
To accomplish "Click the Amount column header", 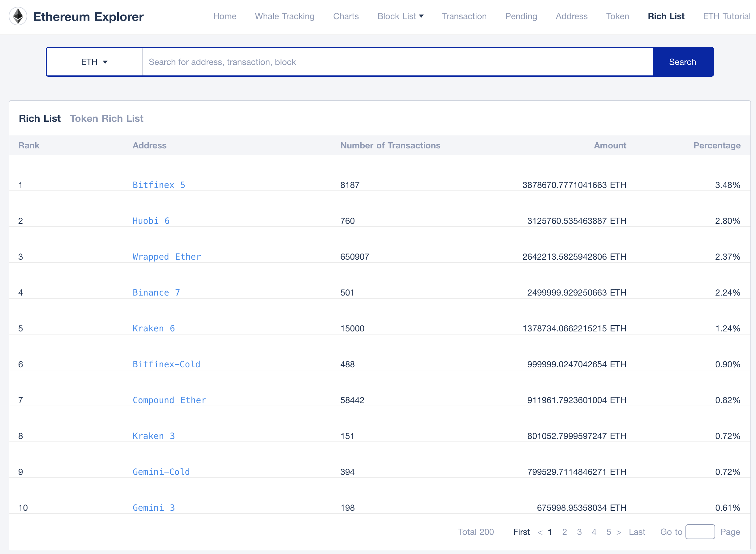I will (610, 145).
